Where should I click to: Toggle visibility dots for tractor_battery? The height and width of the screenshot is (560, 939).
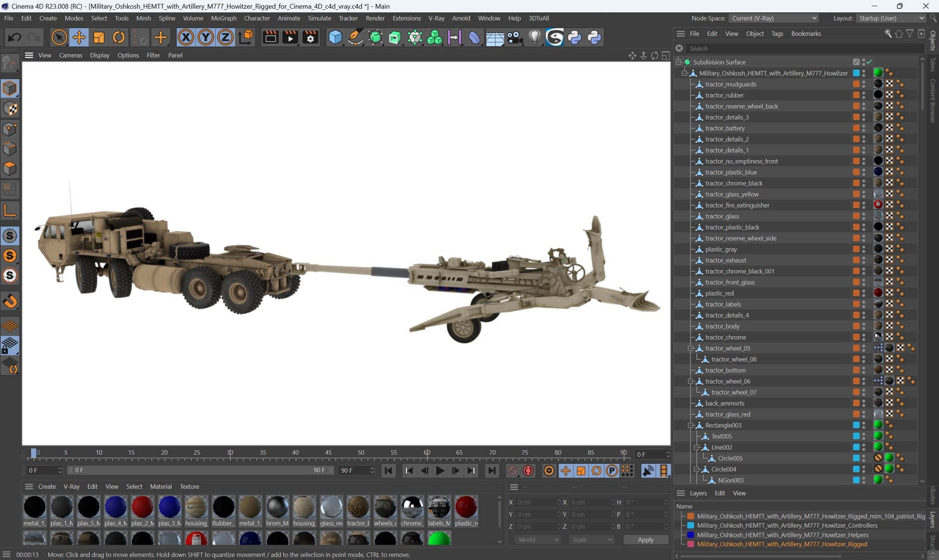tap(864, 128)
